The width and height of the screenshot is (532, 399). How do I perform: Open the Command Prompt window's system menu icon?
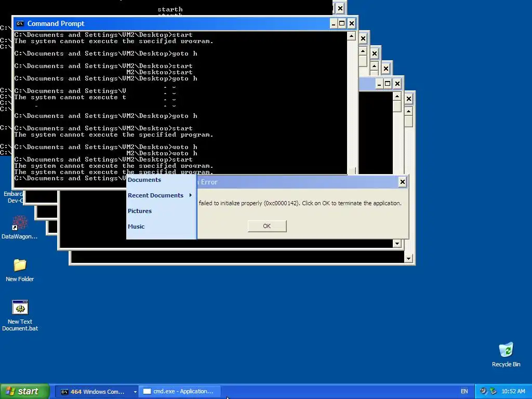(20, 23)
